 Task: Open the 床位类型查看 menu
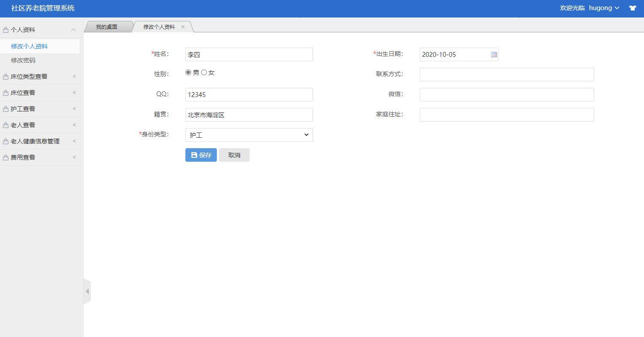[42, 76]
